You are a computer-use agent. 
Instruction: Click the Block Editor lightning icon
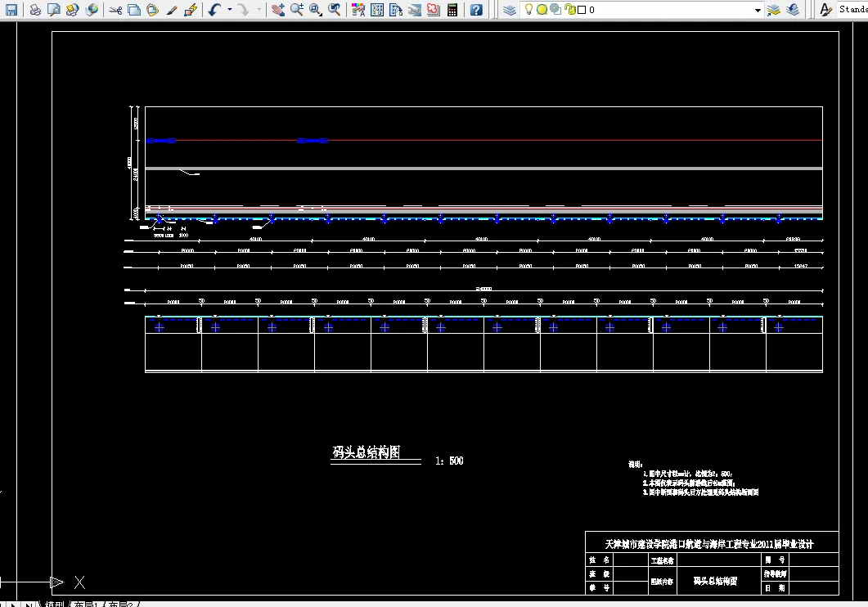pyautogui.click(x=191, y=9)
